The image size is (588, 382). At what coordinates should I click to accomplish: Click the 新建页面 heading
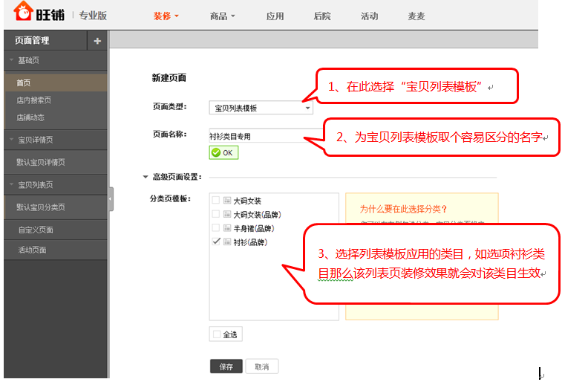tap(169, 78)
